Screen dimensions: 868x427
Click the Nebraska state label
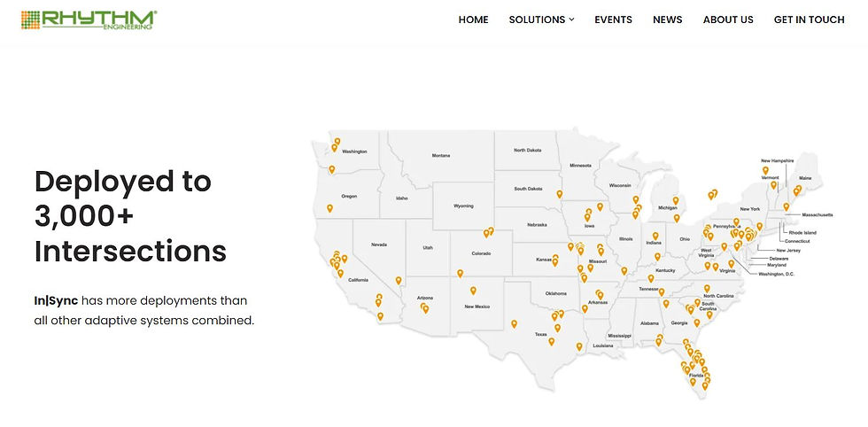click(x=537, y=224)
